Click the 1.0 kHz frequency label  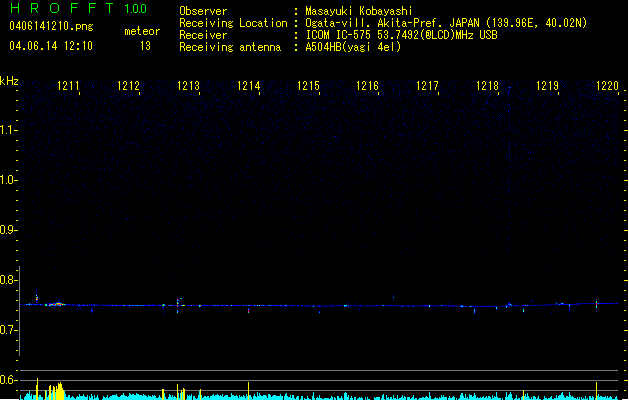[8, 180]
